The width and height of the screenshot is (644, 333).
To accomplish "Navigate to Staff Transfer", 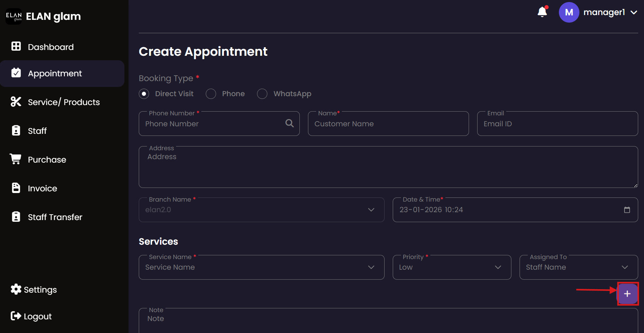I will 55,217.
